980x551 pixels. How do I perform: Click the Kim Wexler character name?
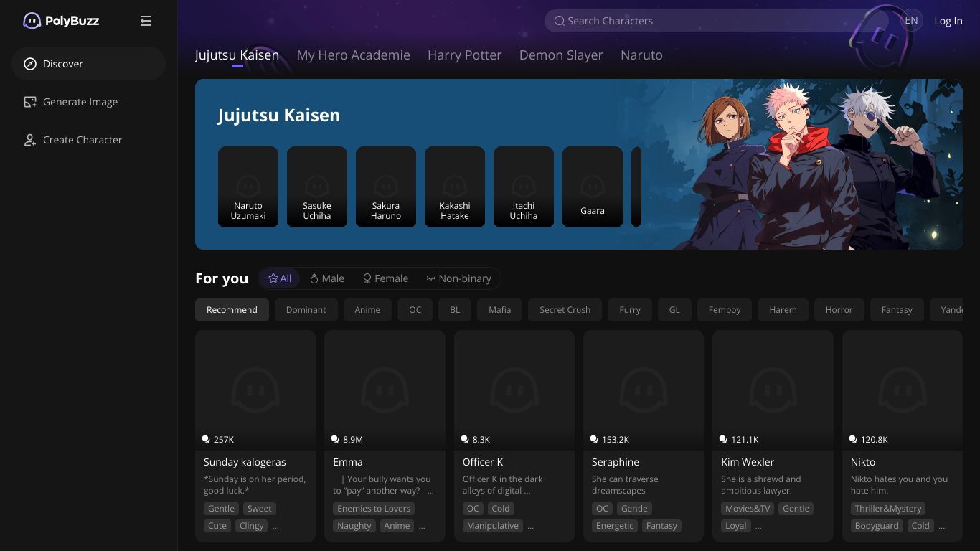point(748,462)
